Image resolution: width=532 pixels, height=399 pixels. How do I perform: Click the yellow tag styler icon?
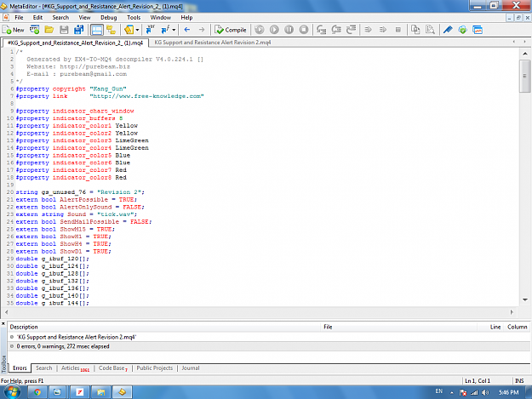pos(129,30)
